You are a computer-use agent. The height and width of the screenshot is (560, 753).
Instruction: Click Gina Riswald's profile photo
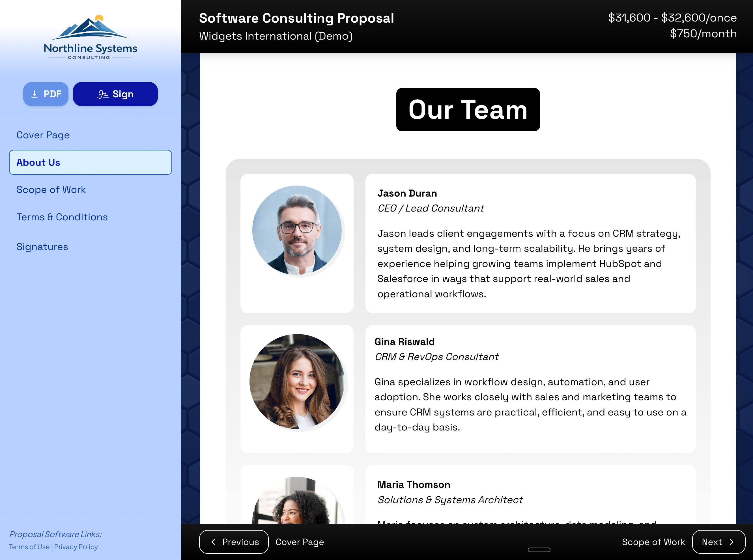[297, 382]
